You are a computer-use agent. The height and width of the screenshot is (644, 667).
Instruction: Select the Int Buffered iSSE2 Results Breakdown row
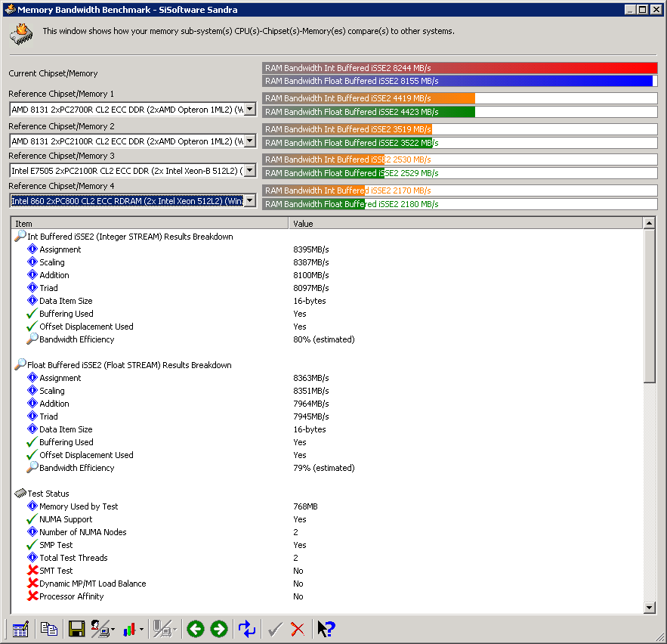(130, 237)
